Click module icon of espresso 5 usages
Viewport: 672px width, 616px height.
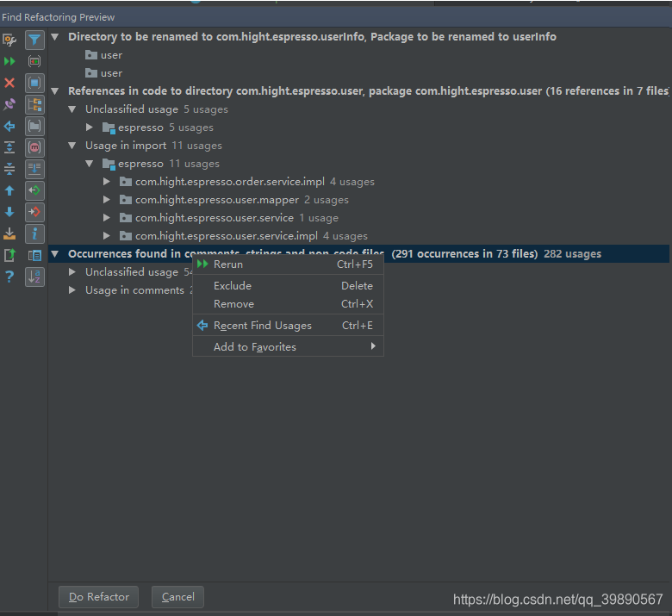(x=109, y=128)
